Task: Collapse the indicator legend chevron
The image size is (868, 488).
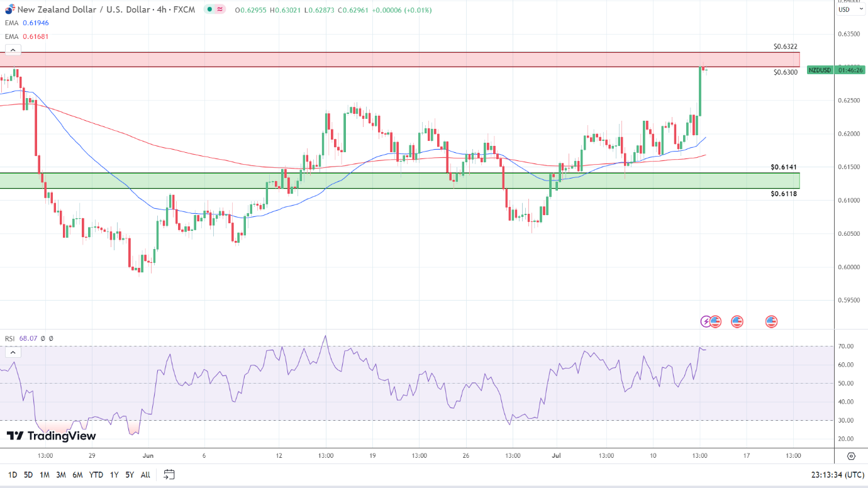Action: point(13,51)
